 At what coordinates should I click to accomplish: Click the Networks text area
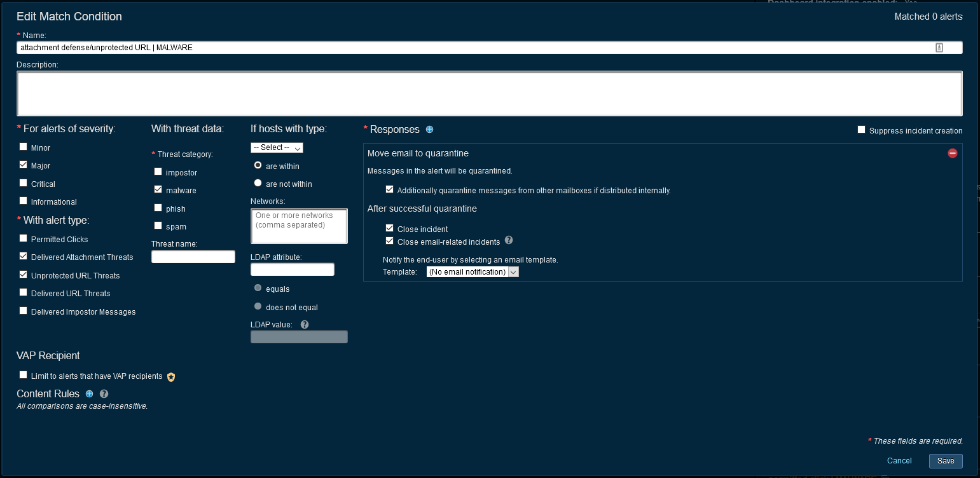coord(299,226)
